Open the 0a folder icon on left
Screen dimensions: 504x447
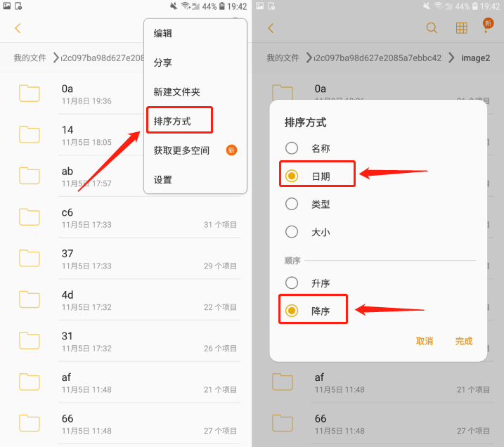(x=30, y=93)
